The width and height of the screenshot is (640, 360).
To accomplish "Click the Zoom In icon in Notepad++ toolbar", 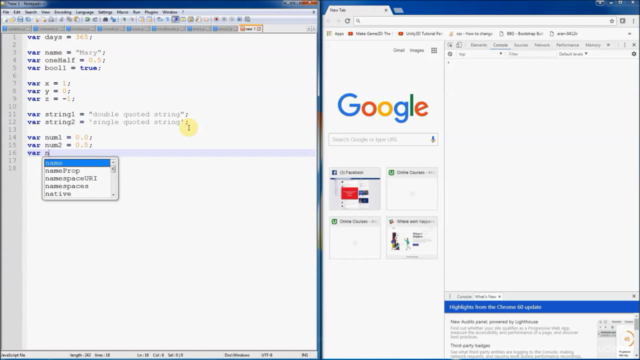I will [124, 19].
